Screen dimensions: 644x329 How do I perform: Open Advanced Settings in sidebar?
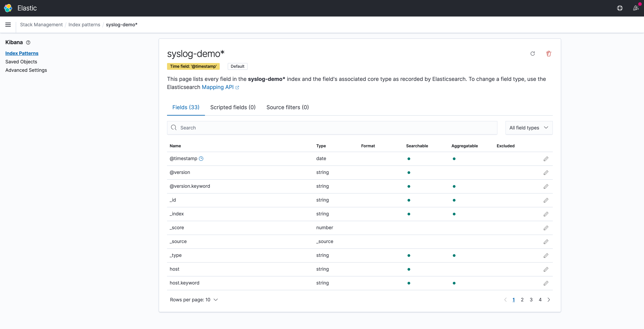point(26,70)
